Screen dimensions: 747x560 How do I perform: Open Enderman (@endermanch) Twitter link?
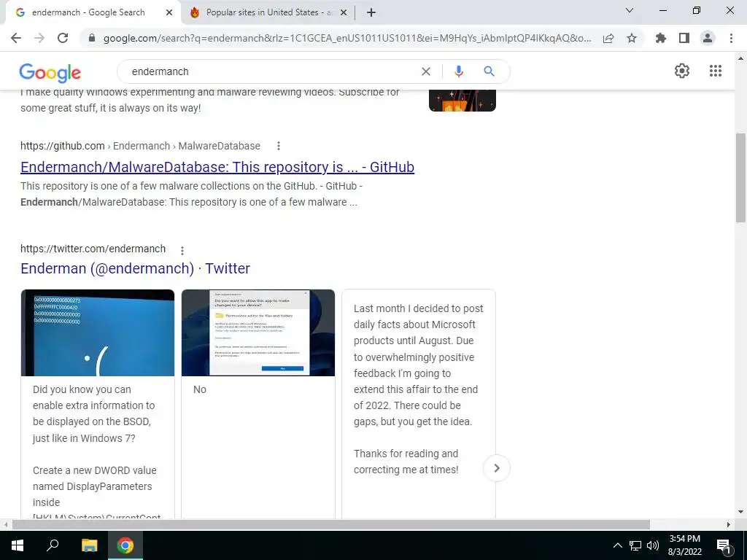click(x=135, y=268)
